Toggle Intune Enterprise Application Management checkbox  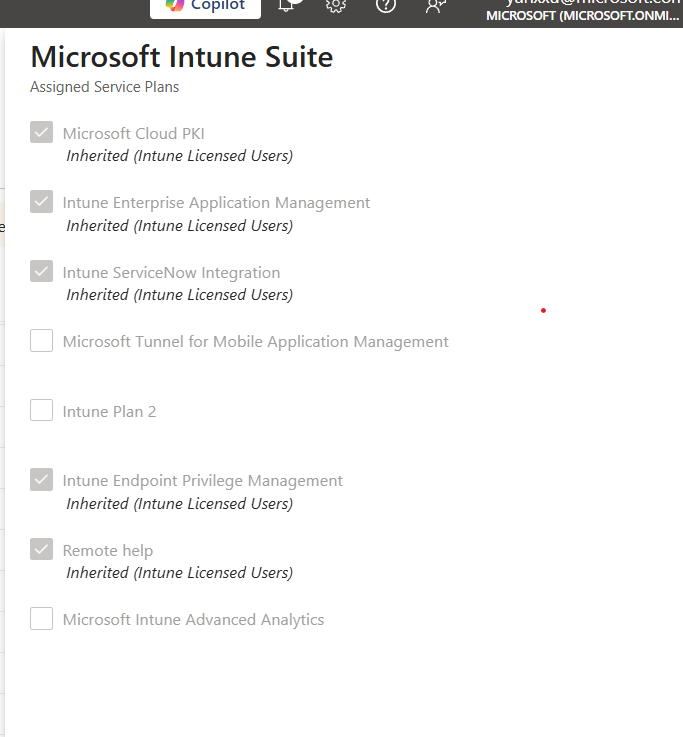[x=41, y=201]
